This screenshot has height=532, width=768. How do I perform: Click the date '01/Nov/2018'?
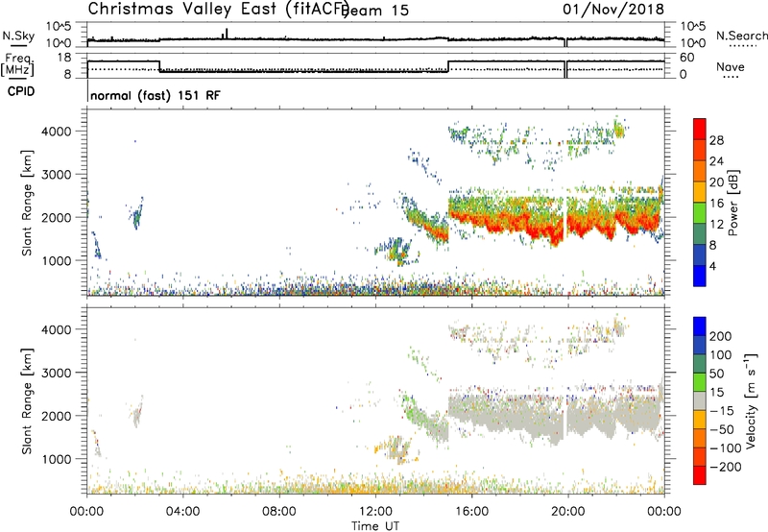pyautogui.click(x=613, y=9)
